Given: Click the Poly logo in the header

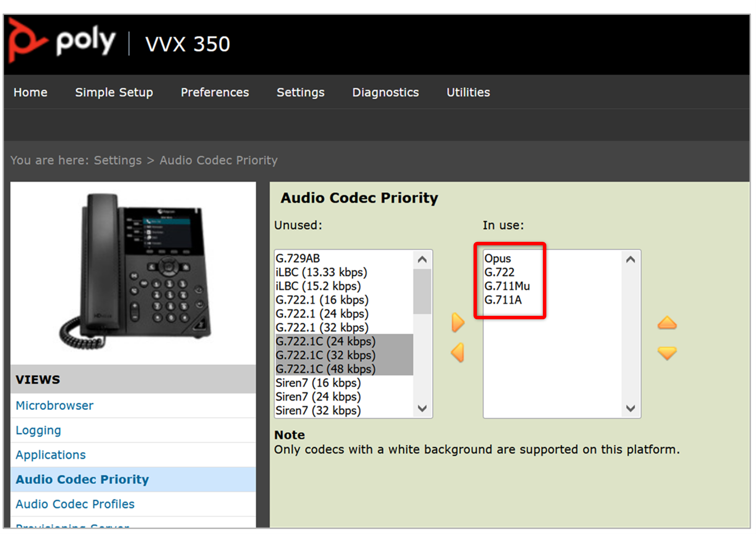Looking at the screenshot, I should pos(62,40).
